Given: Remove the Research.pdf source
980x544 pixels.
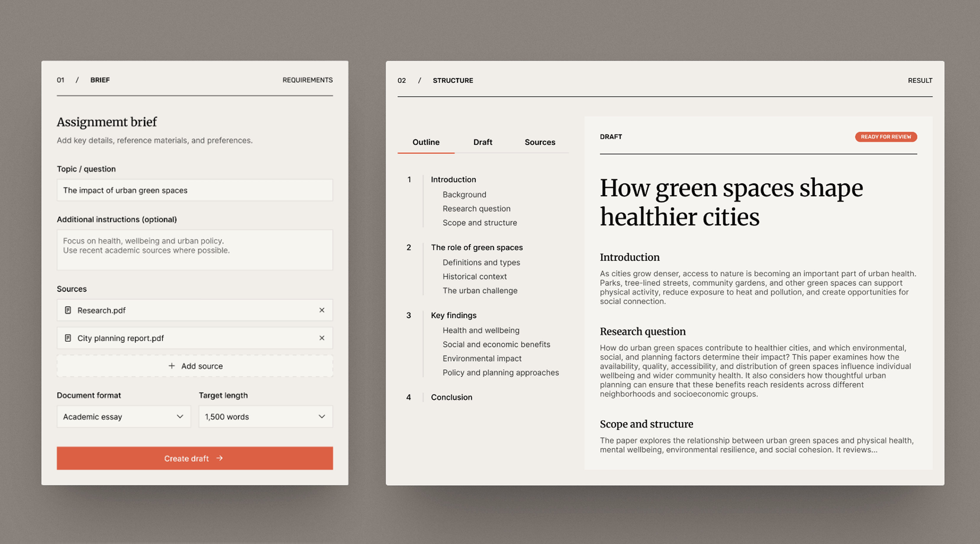Looking at the screenshot, I should (322, 310).
